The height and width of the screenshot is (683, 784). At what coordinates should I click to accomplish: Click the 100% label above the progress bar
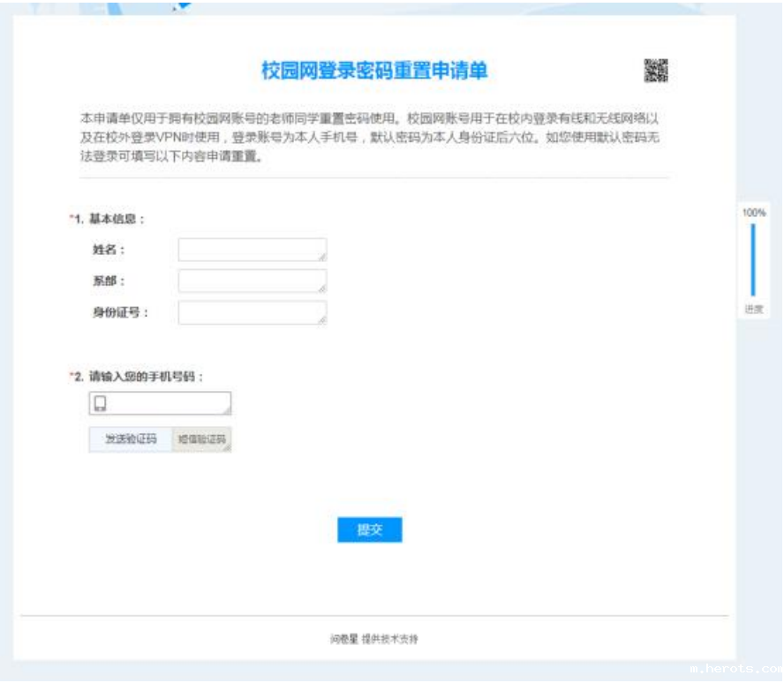pyautogui.click(x=753, y=213)
